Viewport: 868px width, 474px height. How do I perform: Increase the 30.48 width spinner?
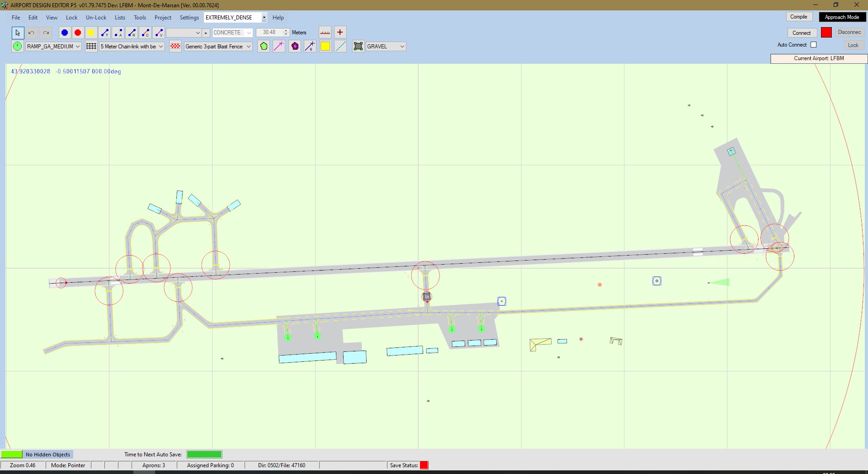pyautogui.click(x=286, y=31)
